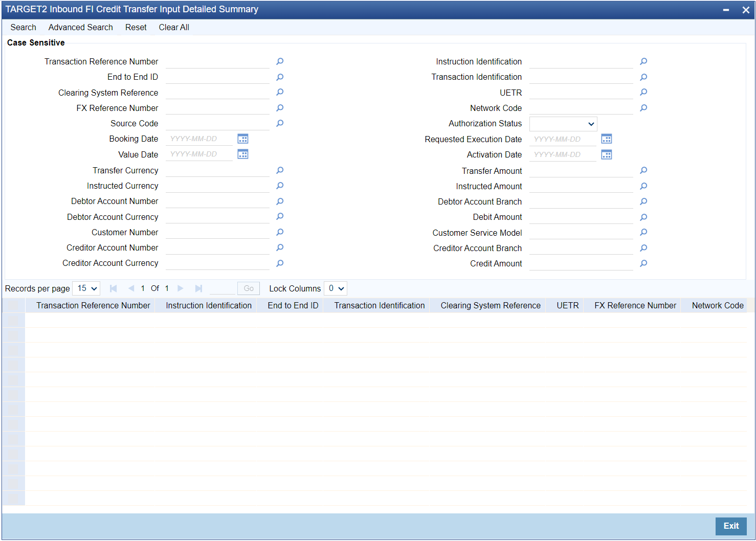Open lookup for Debtor Account Currency
Screen dimensions: 756x541
tap(280, 217)
